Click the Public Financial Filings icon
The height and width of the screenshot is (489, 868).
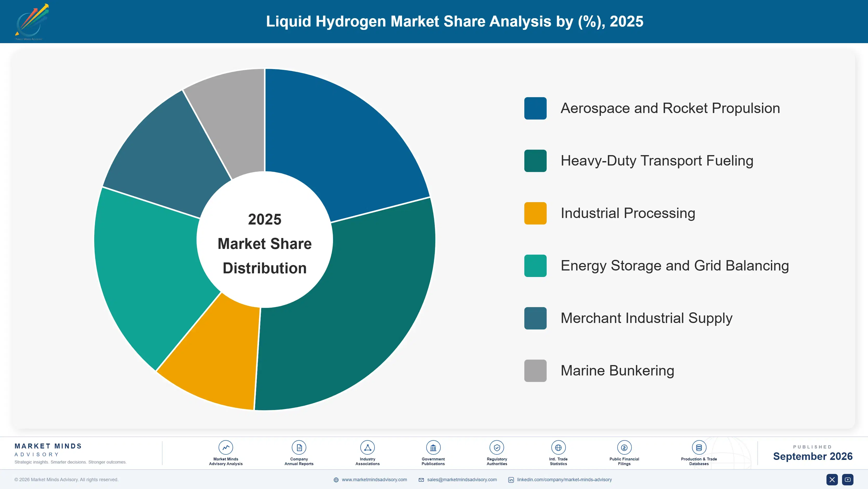[x=624, y=447]
